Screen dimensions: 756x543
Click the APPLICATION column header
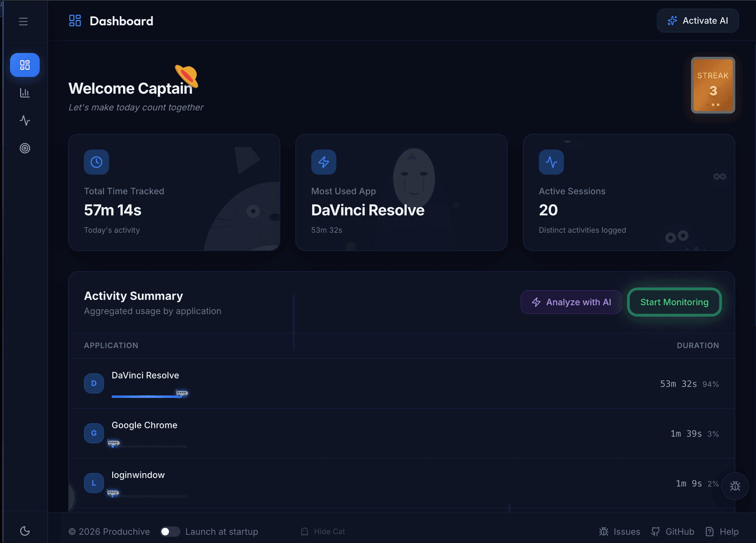111,345
